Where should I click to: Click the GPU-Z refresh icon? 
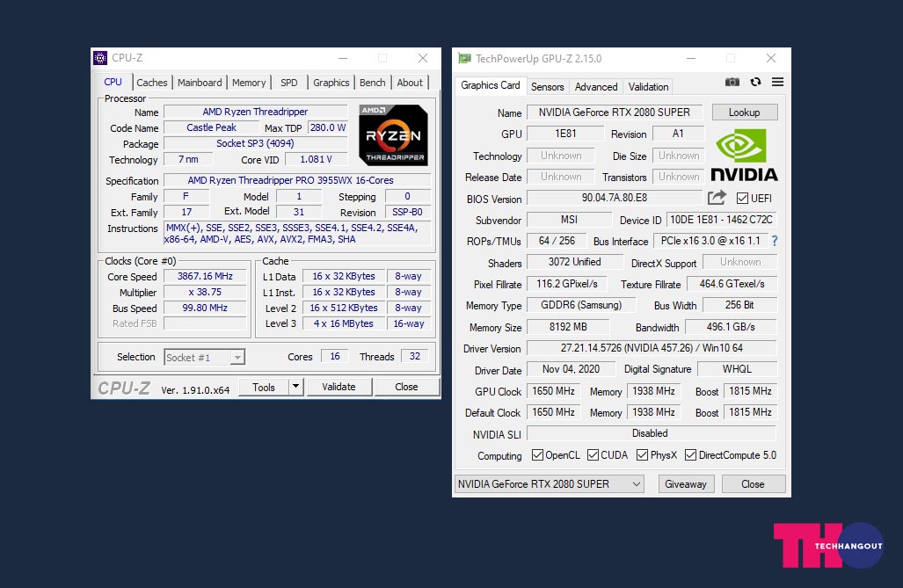755,82
